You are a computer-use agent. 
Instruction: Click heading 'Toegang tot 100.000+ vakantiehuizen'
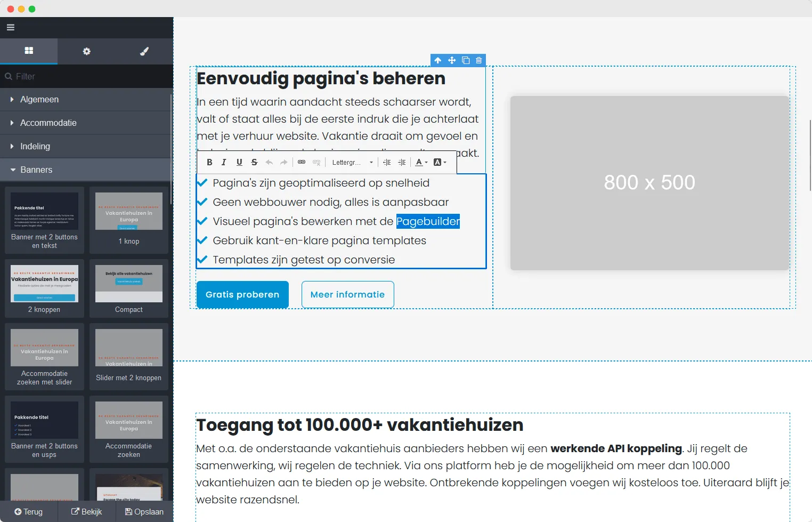[360, 425]
